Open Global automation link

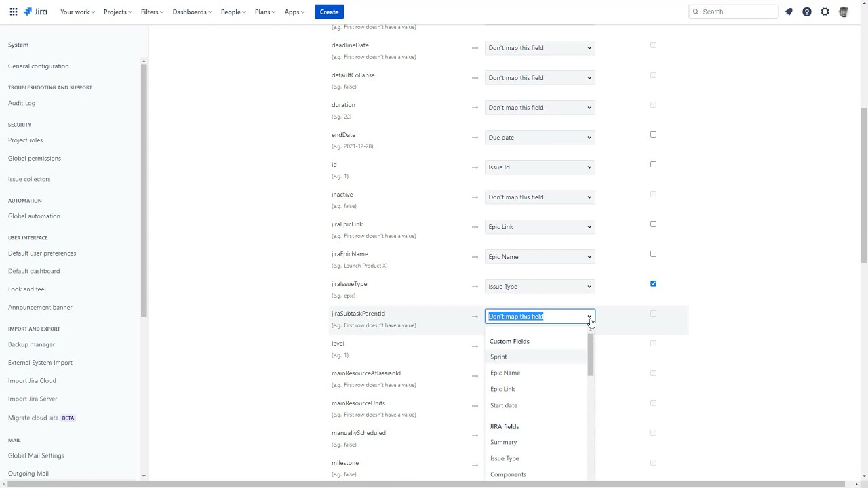pyautogui.click(x=34, y=216)
